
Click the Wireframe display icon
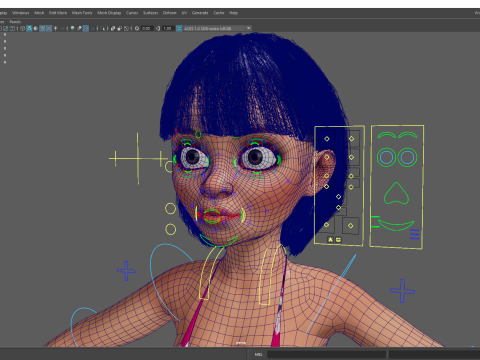22,29
